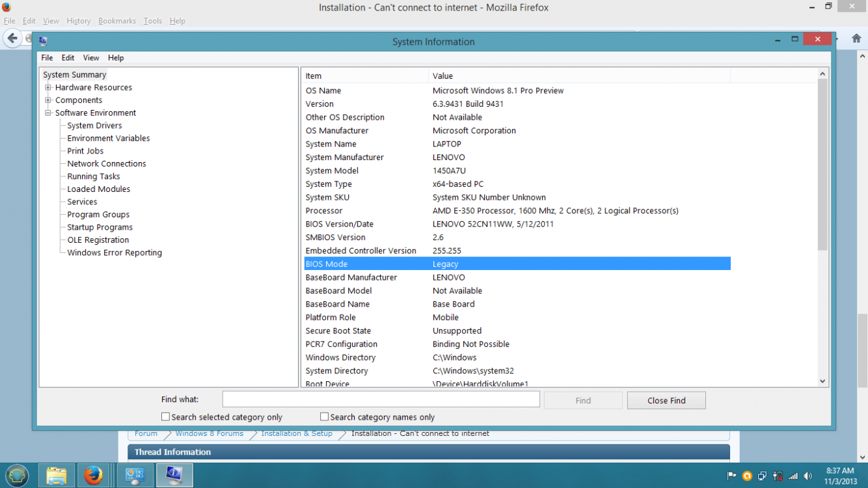Select the PCR7 Configuration row
The image size is (868, 488).
pos(517,344)
